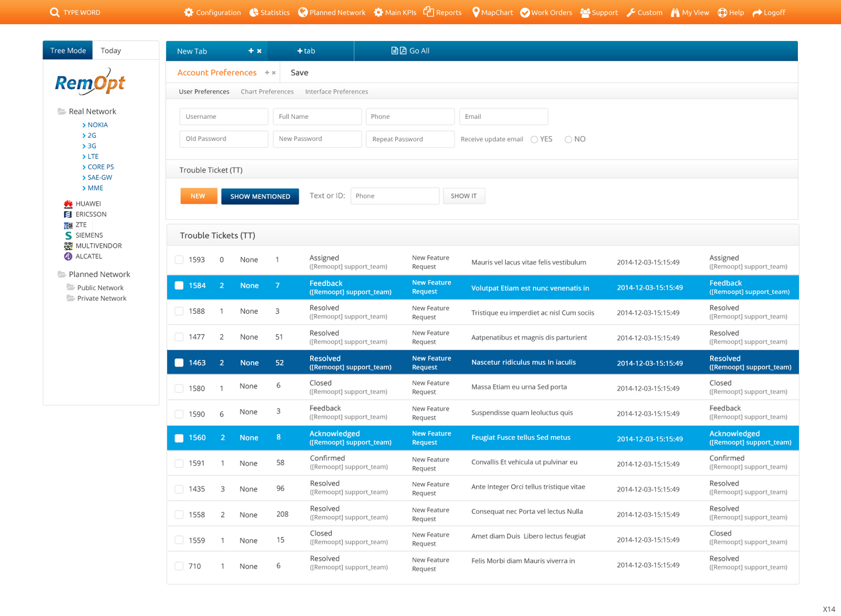Click the plus icon beside Account Preferences

tap(267, 72)
